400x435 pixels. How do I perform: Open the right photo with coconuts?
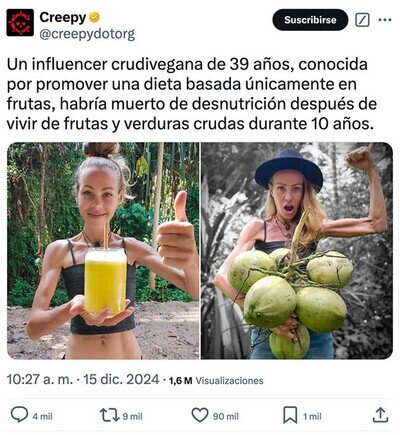297,250
